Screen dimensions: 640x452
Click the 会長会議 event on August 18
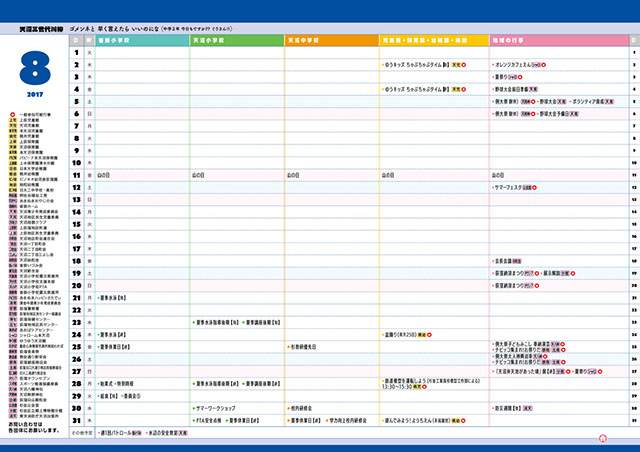(502, 261)
